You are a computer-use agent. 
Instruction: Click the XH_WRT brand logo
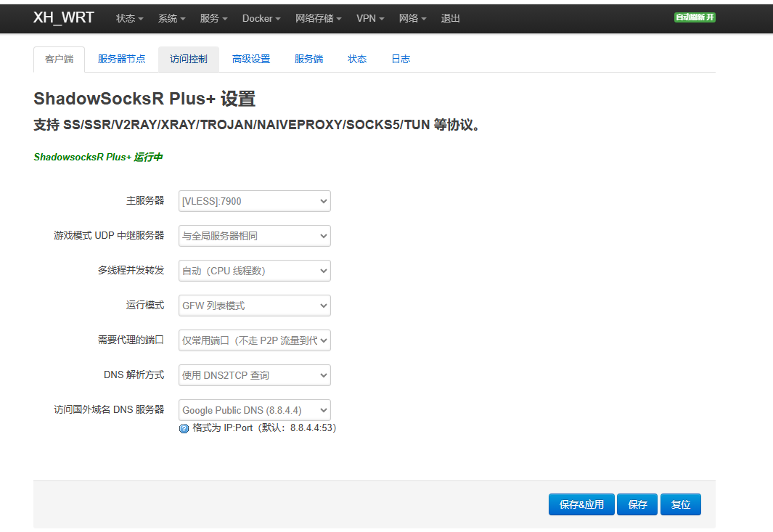click(64, 17)
